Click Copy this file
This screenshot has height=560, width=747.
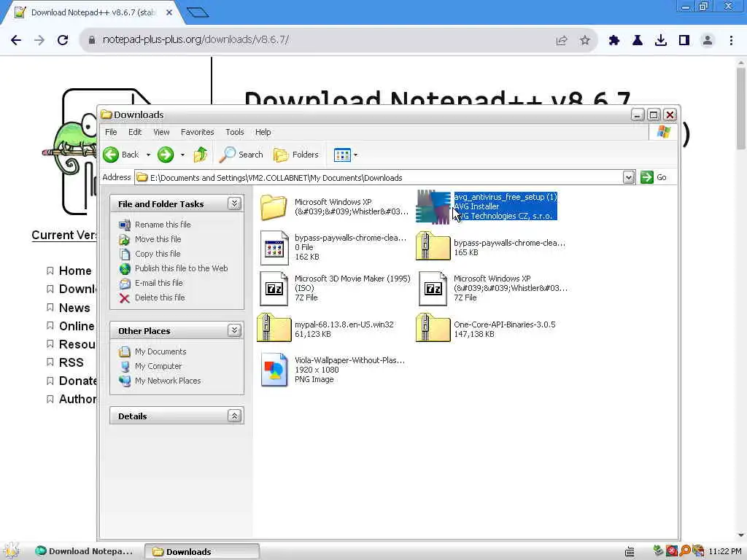point(158,254)
